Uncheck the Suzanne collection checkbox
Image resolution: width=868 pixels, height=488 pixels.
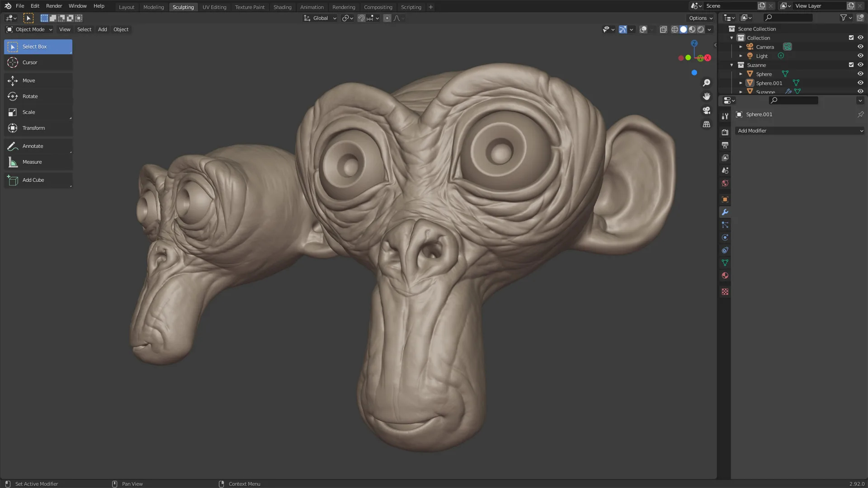[x=851, y=65]
